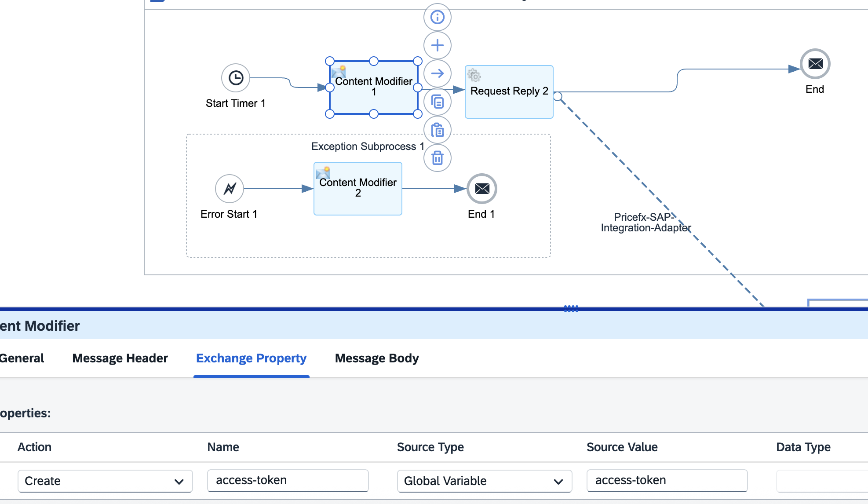Screen dimensions: 868x504
Task: Select the Request Reply 2 step
Action: (x=509, y=92)
